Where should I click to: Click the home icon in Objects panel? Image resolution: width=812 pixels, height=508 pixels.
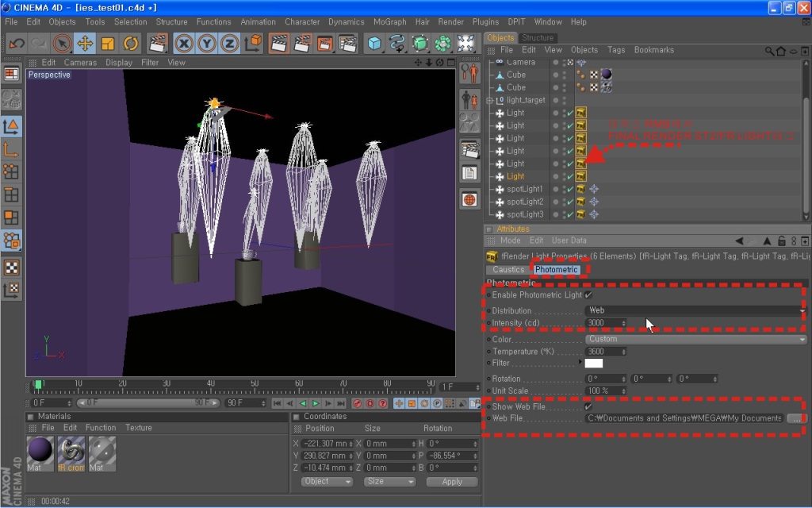click(x=781, y=51)
